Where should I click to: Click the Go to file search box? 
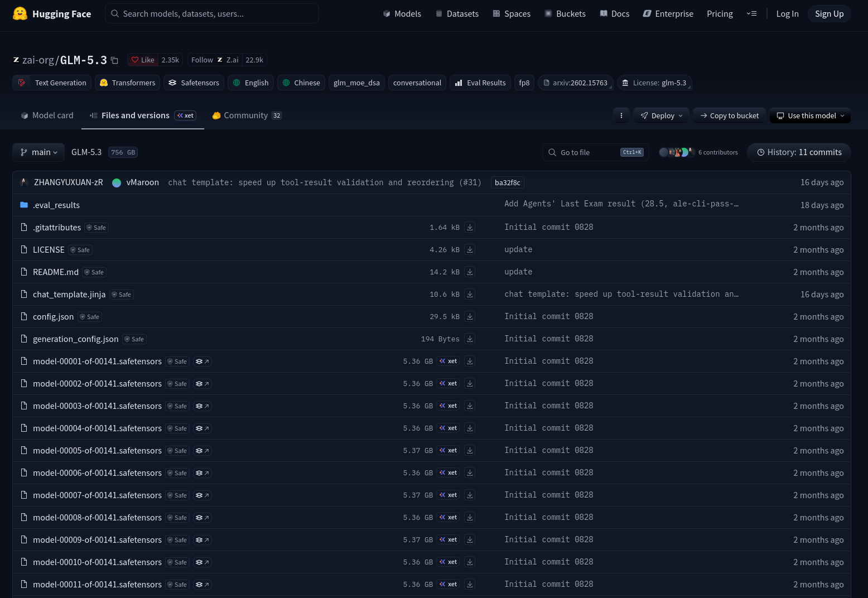pyautogui.click(x=596, y=152)
